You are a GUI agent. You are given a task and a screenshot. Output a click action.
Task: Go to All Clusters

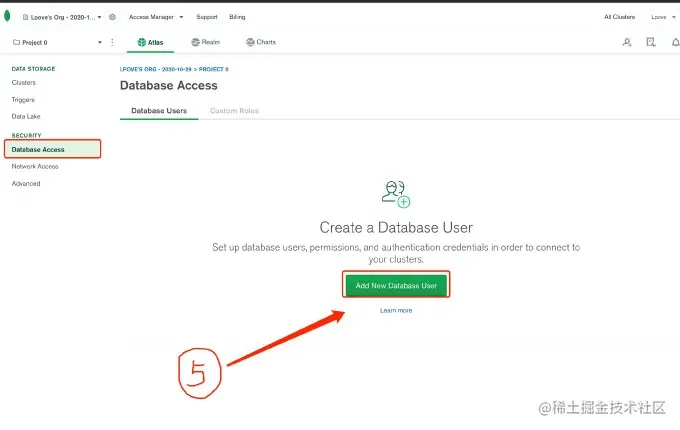[619, 17]
